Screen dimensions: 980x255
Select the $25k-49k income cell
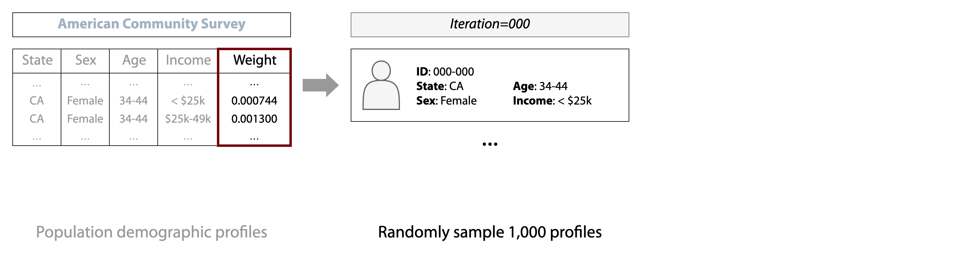(x=188, y=119)
